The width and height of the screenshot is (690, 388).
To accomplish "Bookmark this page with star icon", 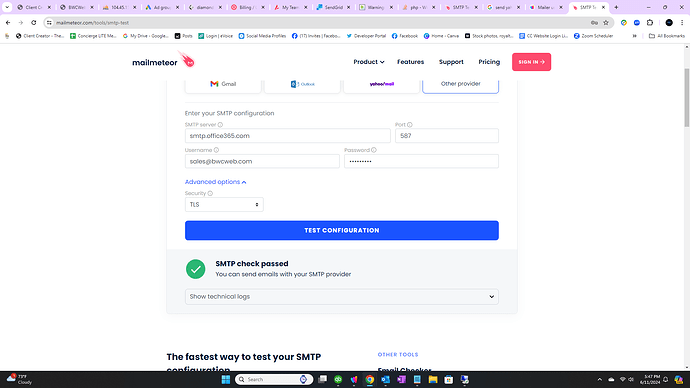I will (606, 23).
